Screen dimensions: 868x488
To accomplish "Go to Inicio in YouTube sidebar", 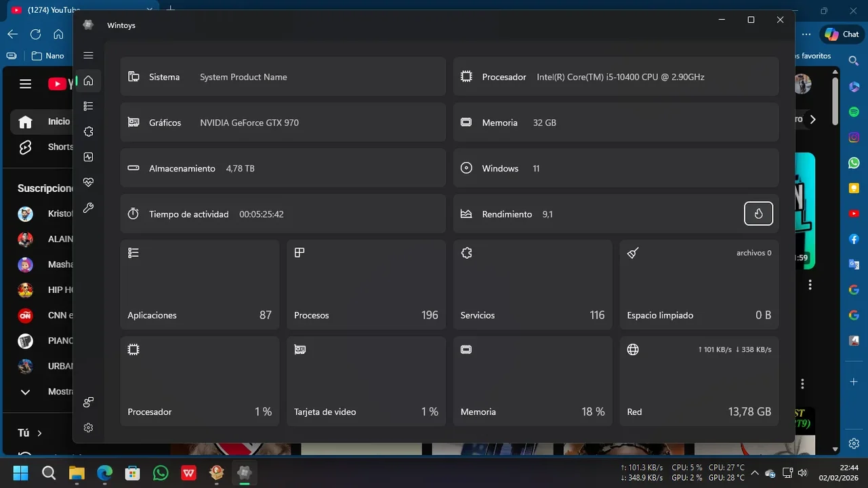I will click(42, 122).
